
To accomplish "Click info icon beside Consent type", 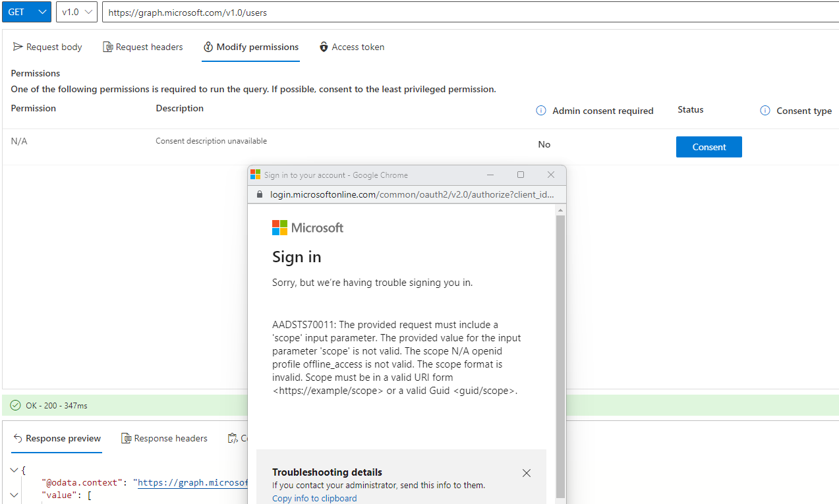I will point(765,111).
